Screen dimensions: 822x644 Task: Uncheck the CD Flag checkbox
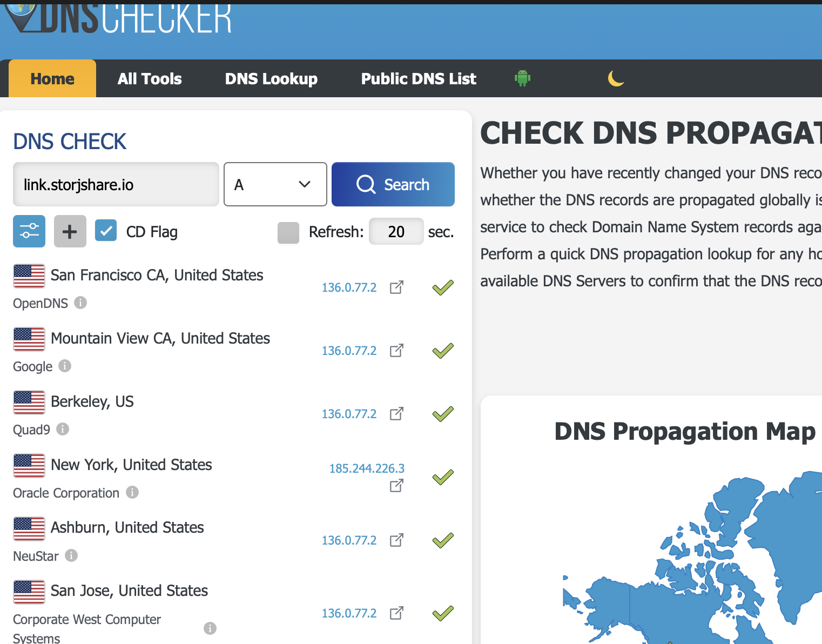106,231
